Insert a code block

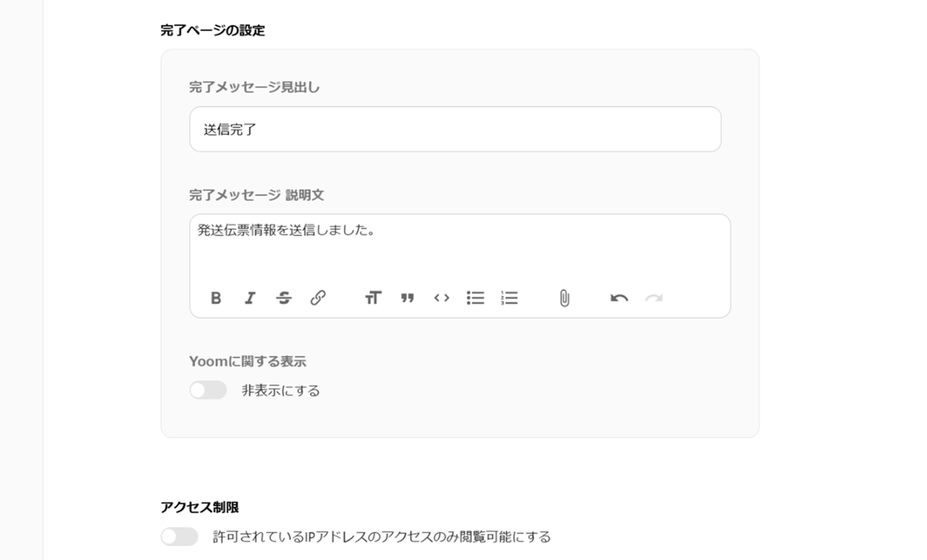tap(441, 298)
